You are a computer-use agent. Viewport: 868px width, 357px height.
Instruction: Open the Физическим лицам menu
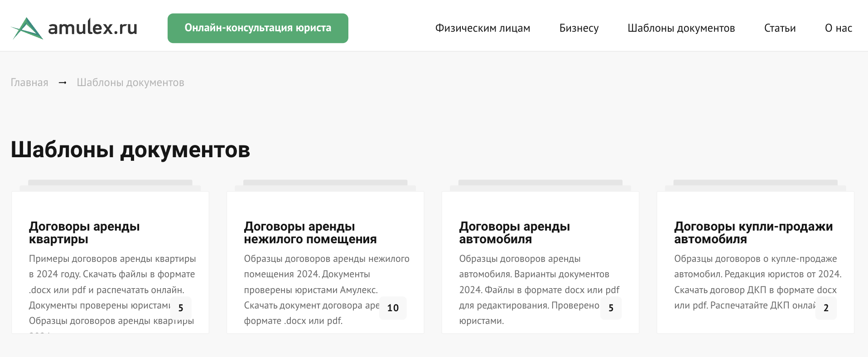[482, 28]
